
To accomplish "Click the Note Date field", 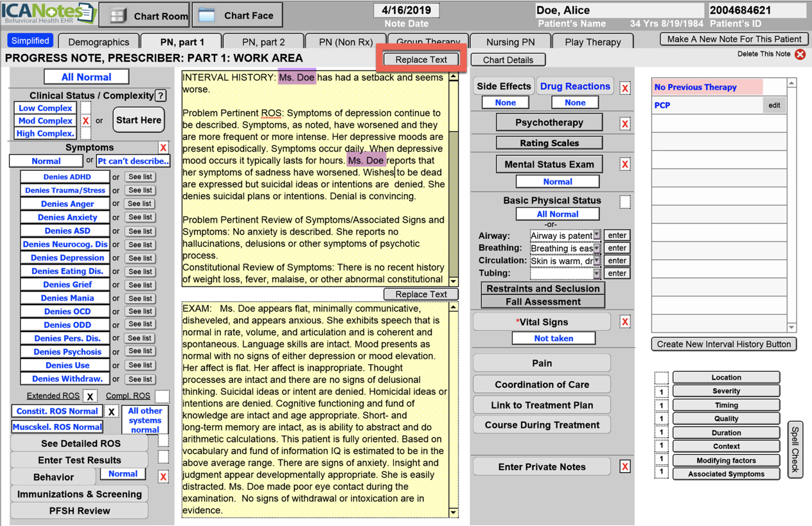I will (x=406, y=10).
